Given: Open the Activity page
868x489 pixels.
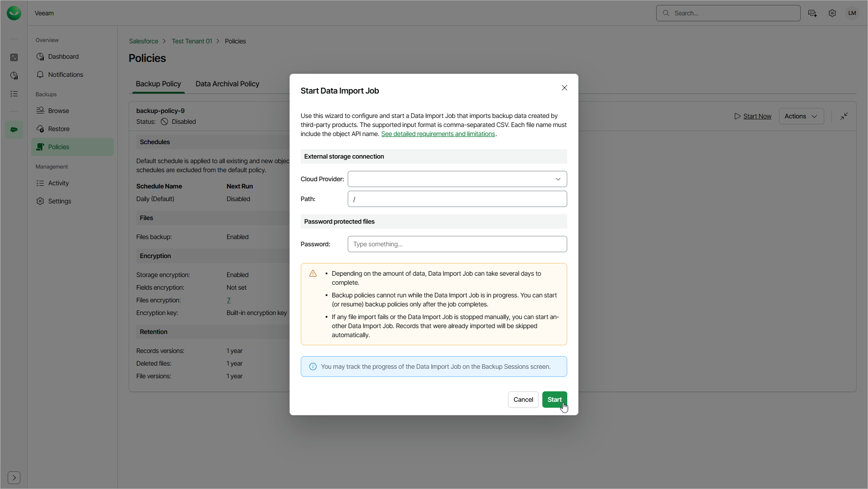Looking at the screenshot, I should pos(72,183).
